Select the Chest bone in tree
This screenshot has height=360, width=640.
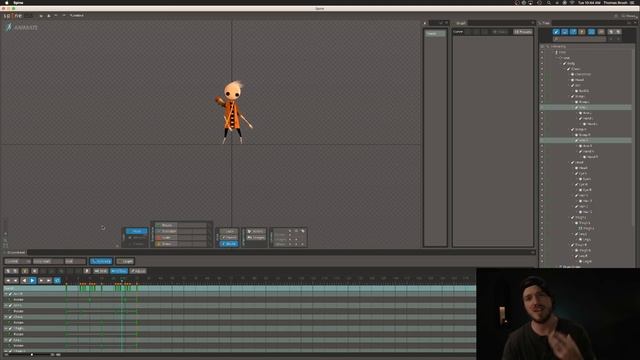[576, 69]
